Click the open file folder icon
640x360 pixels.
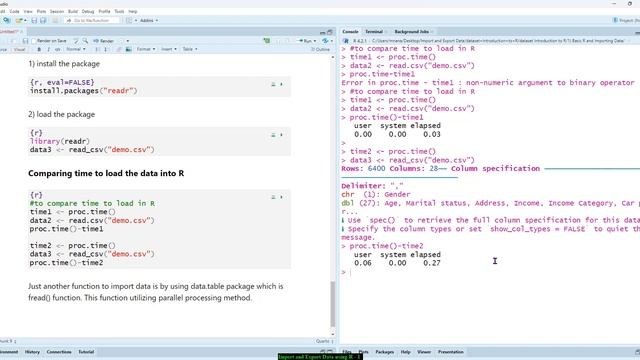pyautogui.click(x=19, y=20)
